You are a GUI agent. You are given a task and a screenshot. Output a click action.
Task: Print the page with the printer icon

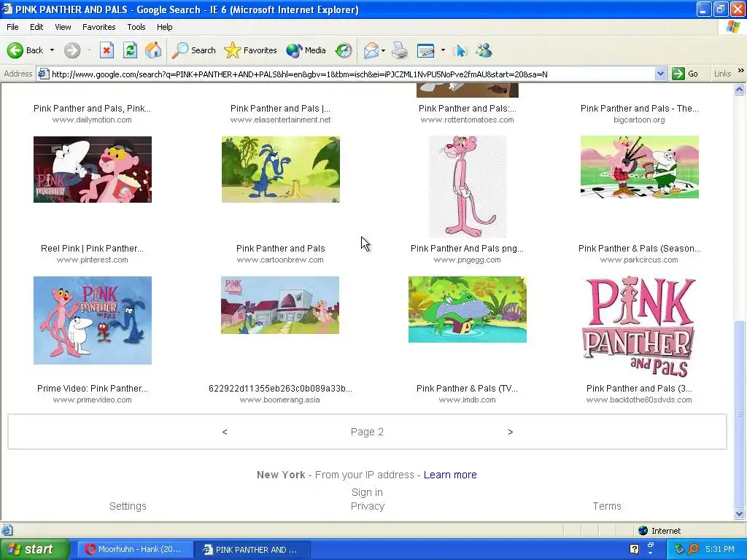pyautogui.click(x=400, y=50)
